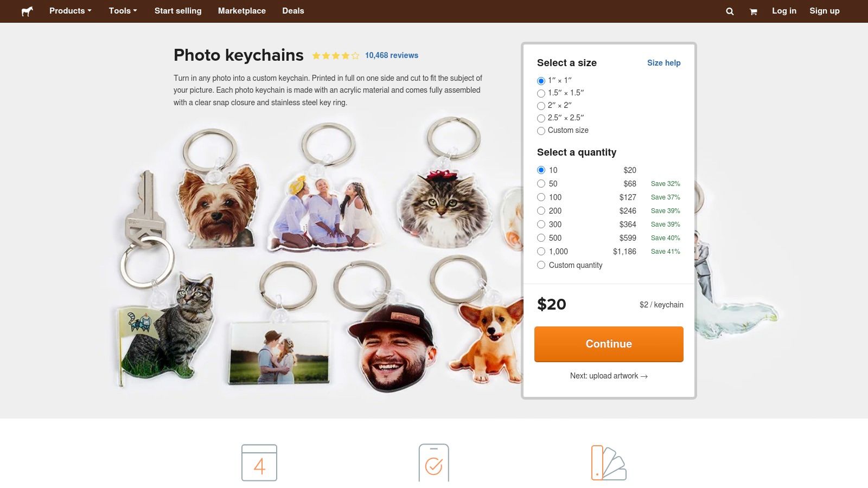868x488 pixels.
Task: Click the calendar icon with number 4
Action: (x=259, y=463)
